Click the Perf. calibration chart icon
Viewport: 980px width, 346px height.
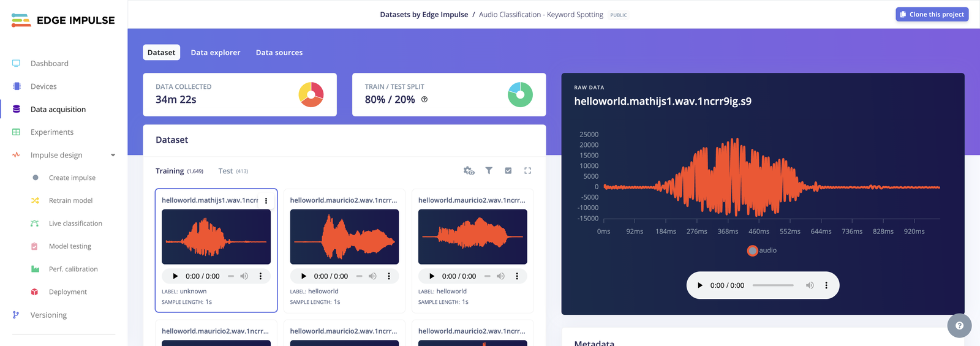coord(35,269)
